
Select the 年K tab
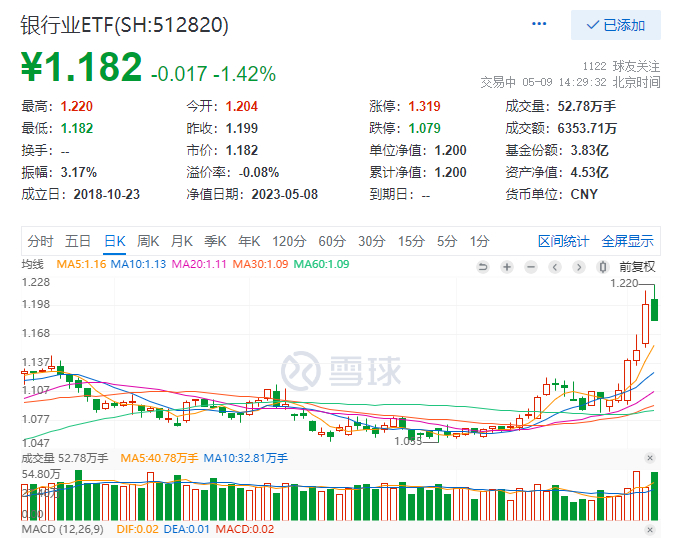click(x=249, y=241)
